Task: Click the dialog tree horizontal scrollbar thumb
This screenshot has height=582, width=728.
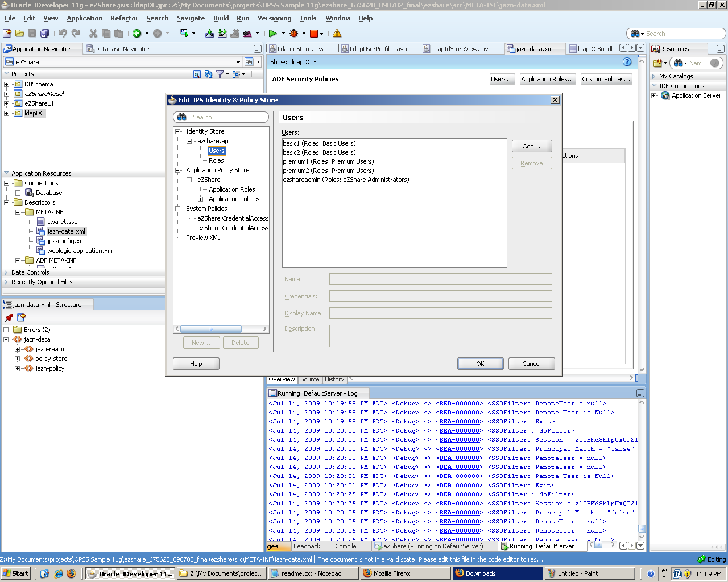Action: tap(210, 329)
